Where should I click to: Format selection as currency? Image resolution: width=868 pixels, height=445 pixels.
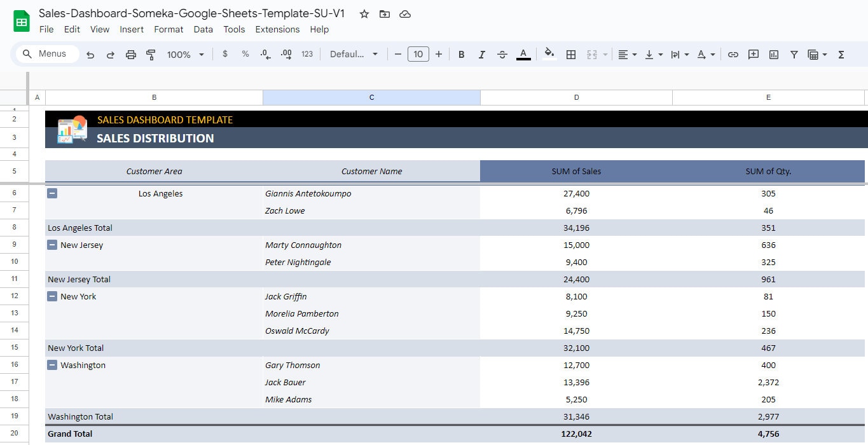(224, 54)
